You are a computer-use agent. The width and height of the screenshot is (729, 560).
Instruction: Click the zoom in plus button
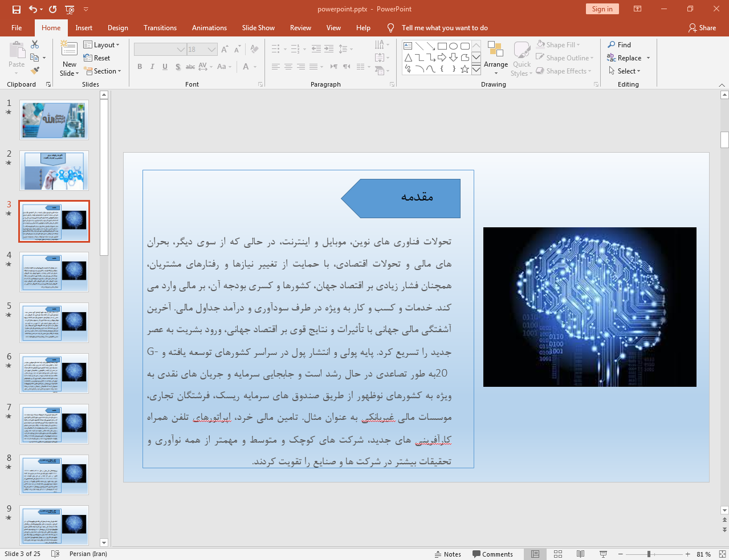click(687, 554)
